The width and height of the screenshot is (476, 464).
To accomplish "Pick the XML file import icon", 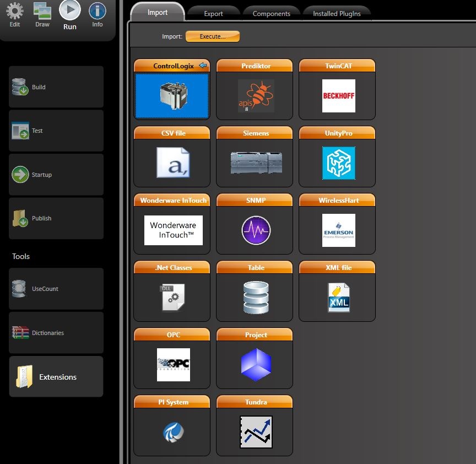I will point(338,298).
